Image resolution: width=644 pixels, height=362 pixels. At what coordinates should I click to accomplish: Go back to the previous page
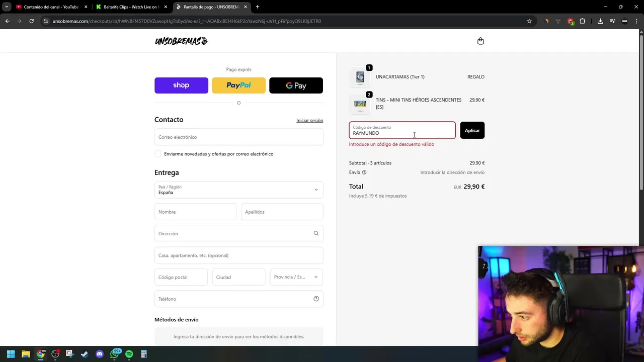7,21
